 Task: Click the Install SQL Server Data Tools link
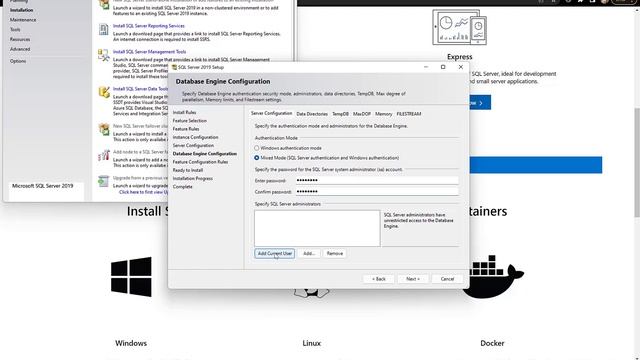(140, 89)
